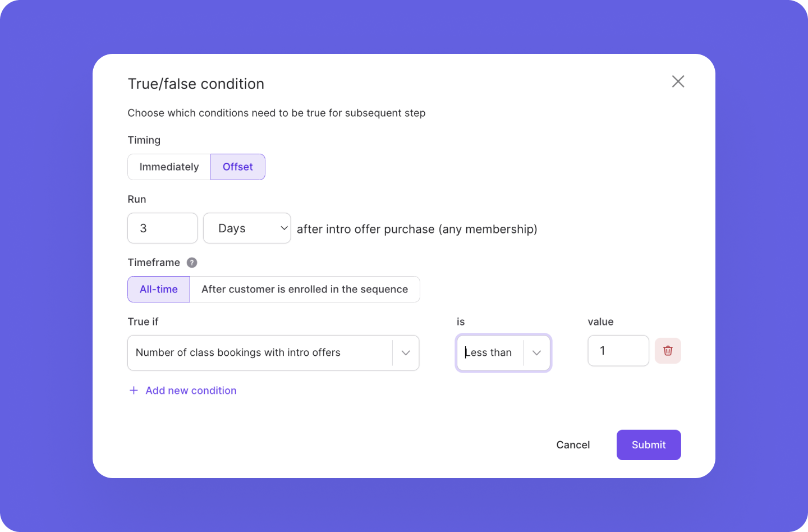This screenshot has width=808, height=532.
Task: Click the Run section label
Action: tap(136, 199)
